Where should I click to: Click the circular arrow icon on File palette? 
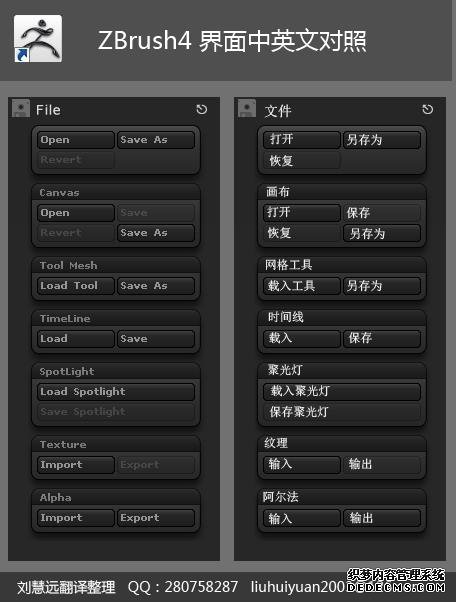(202, 109)
